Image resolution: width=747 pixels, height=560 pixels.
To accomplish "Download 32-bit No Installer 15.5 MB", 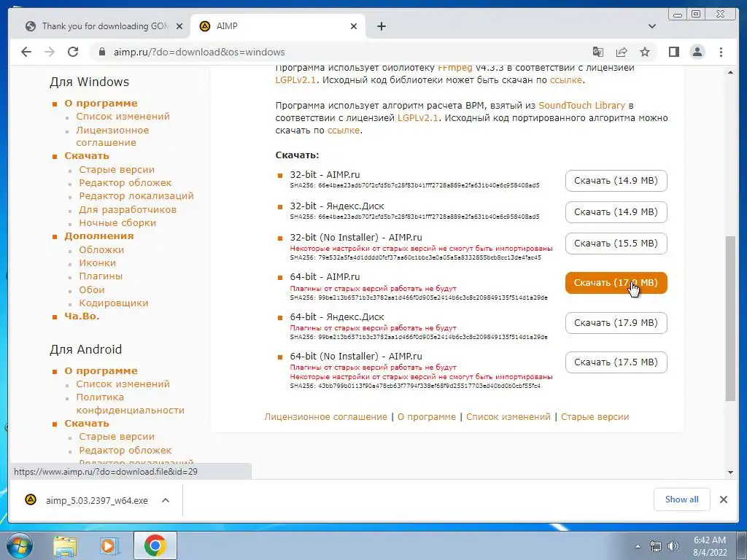I will click(x=616, y=244).
